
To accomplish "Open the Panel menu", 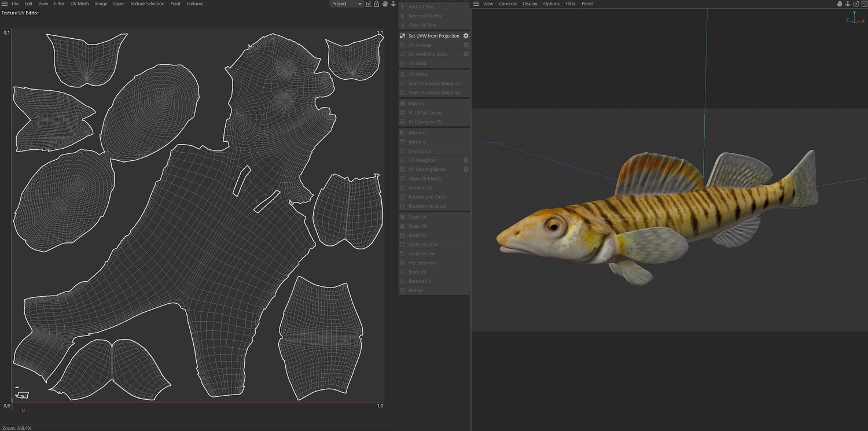I will (587, 3).
